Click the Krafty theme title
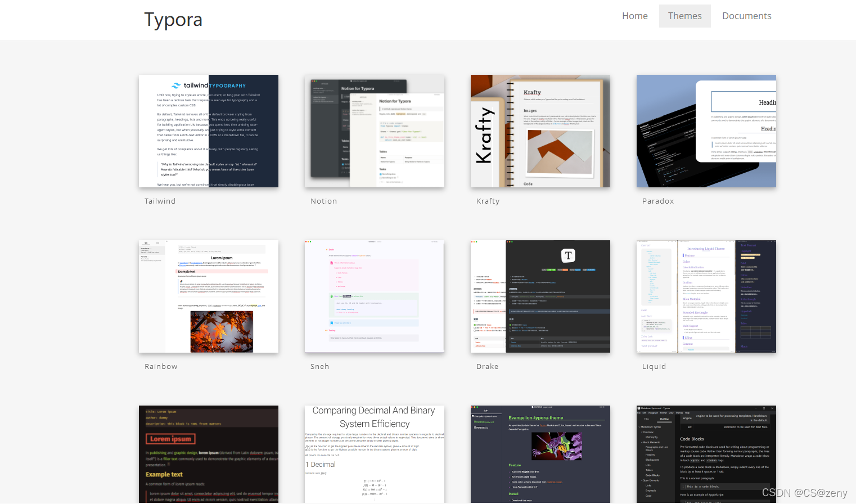This screenshot has height=504, width=856. pos(488,201)
